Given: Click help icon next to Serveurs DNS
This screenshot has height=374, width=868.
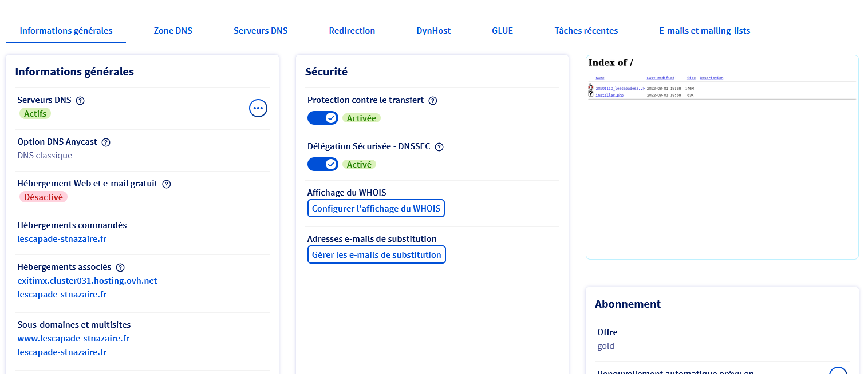Looking at the screenshot, I should pyautogui.click(x=80, y=101).
